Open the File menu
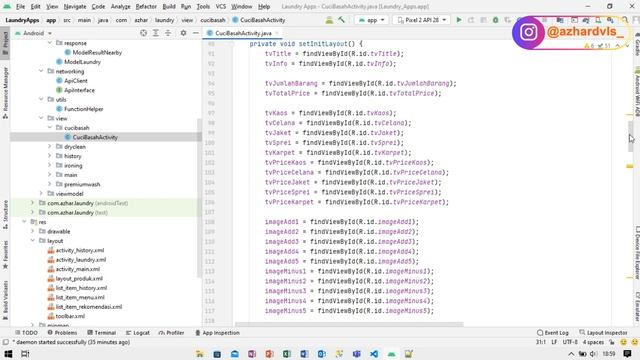Image resolution: width=640 pixels, height=360 pixels. point(20,7)
